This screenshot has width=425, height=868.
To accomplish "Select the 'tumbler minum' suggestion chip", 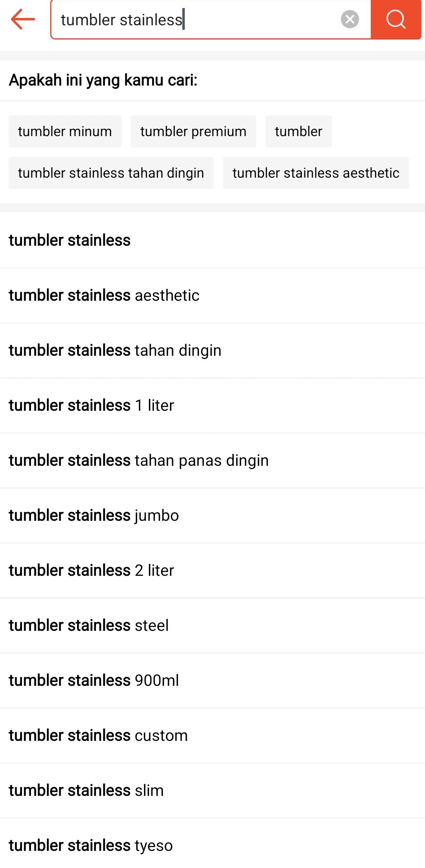I will (64, 131).
